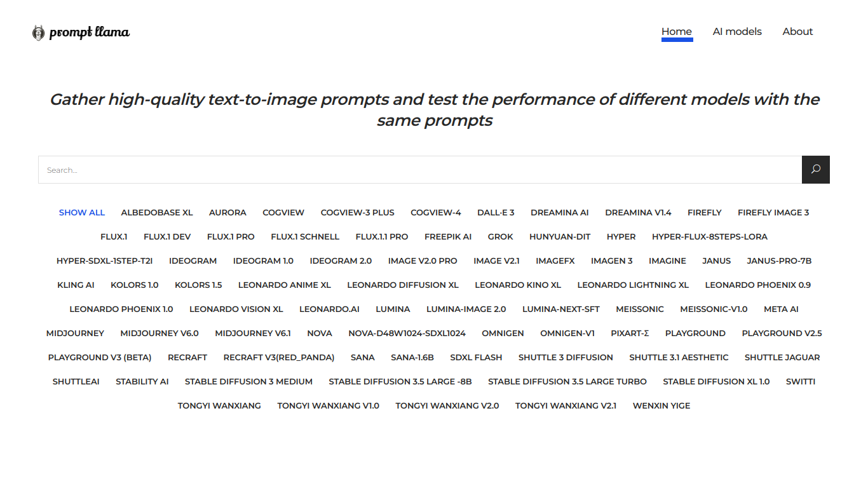The width and height of the screenshot is (868, 488).
Task: Choose the IMAGEFX filter
Action: pos(555,261)
